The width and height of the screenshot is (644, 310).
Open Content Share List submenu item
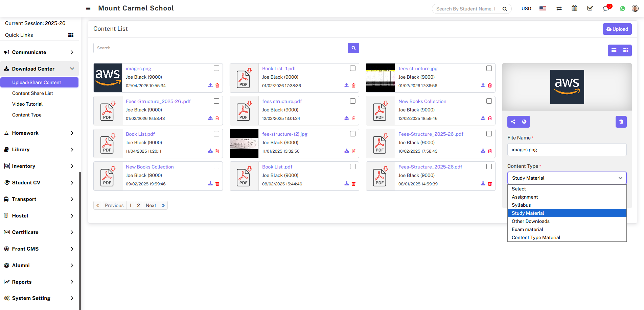(x=32, y=93)
